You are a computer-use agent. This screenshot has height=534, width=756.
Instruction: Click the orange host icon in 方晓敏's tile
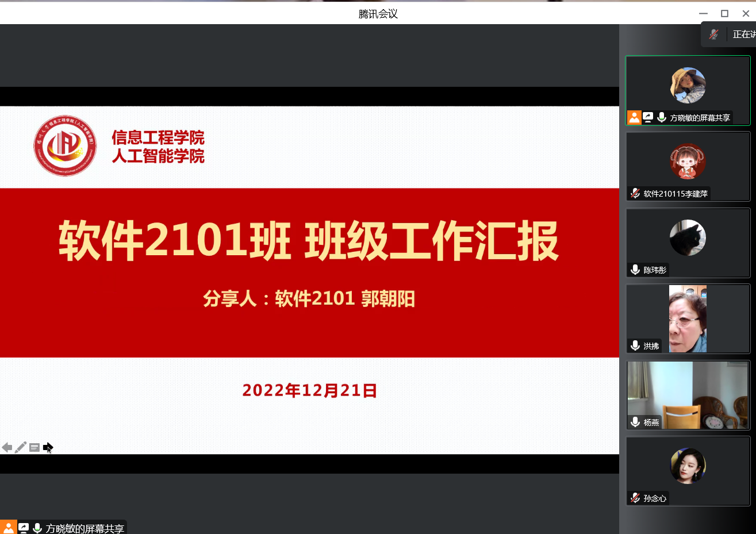(634, 117)
